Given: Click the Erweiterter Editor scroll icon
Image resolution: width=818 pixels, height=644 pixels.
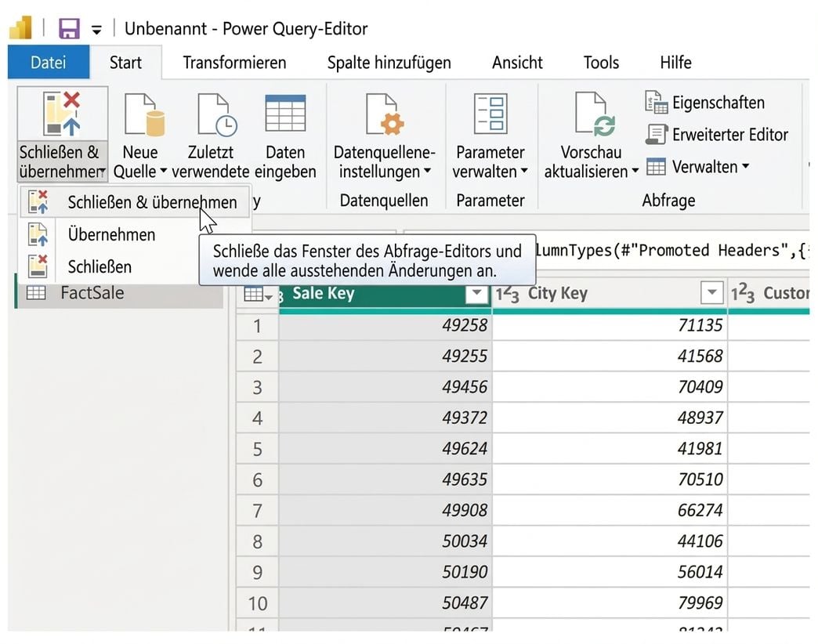Looking at the screenshot, I should tap(657, 135).
